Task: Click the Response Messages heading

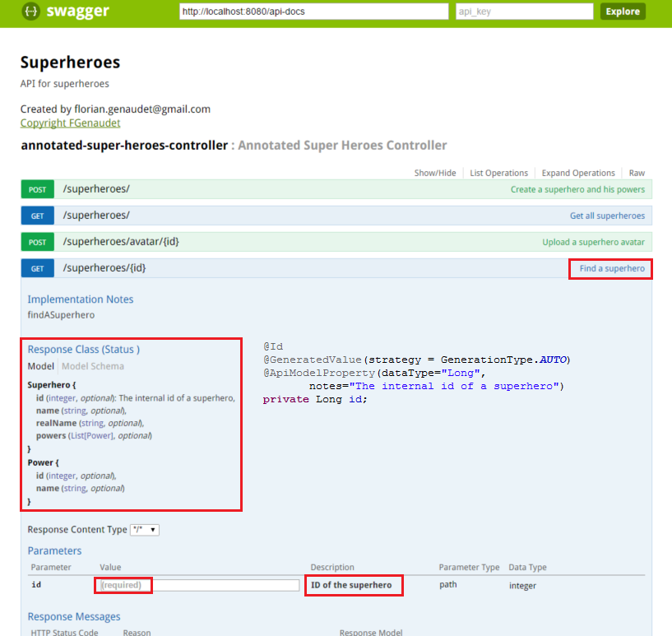Action: (x=74, y=617)
